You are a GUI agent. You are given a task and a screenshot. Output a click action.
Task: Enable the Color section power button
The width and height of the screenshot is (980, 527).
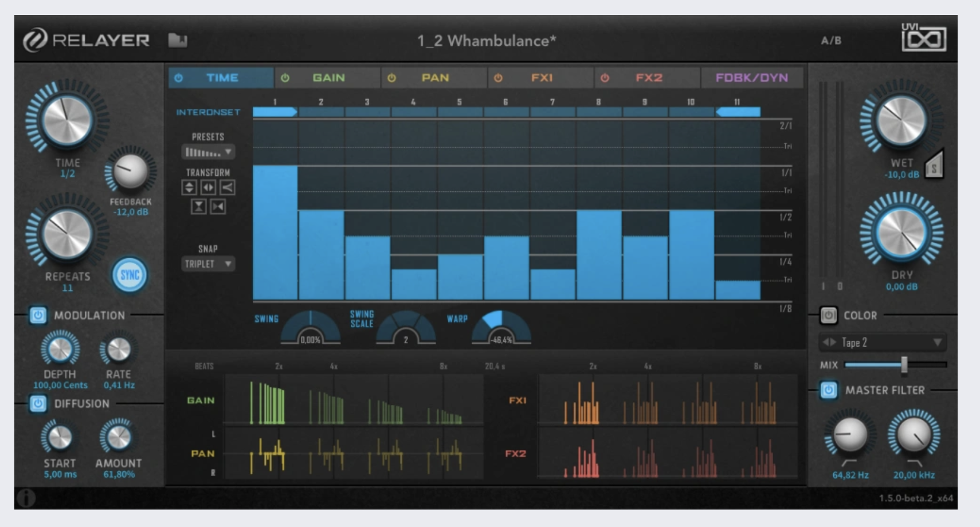(828, 316)
